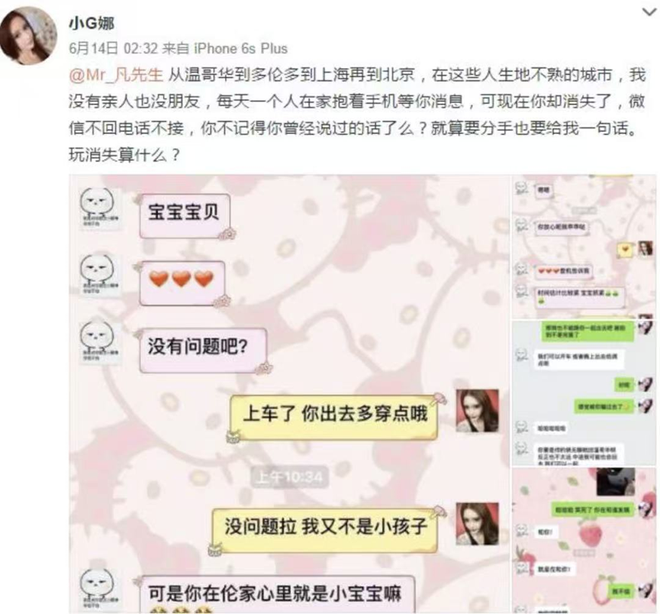Tap cartoon avatar beside 可是你在伦家心里 message
The image size is (660, 614).
click(98, 589)
